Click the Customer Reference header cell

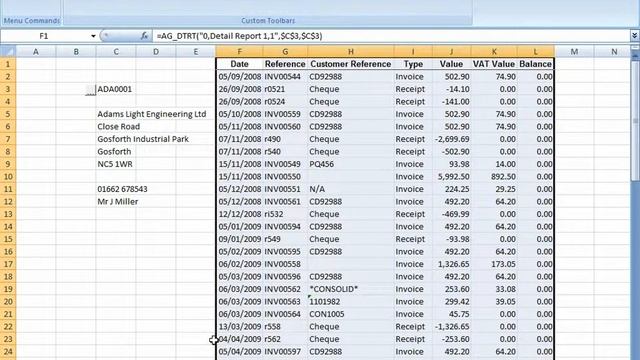(x=351, y=64)
